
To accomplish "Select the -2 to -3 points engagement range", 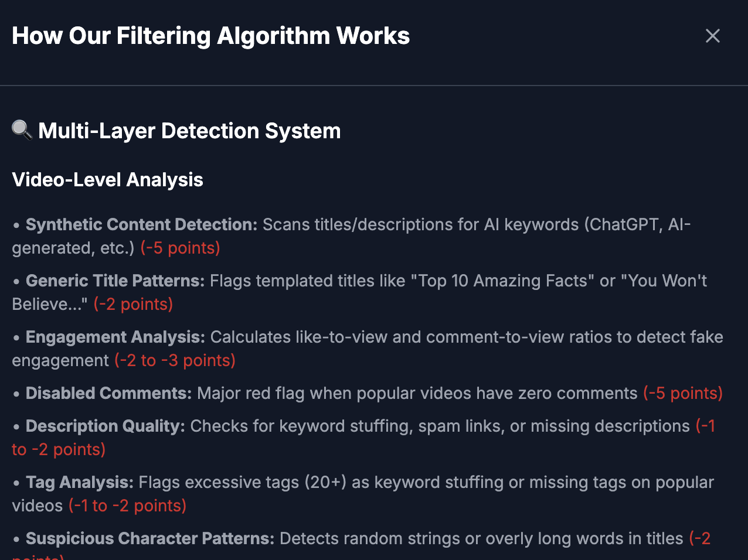I will pyautogui.click(x=174, y=360).
